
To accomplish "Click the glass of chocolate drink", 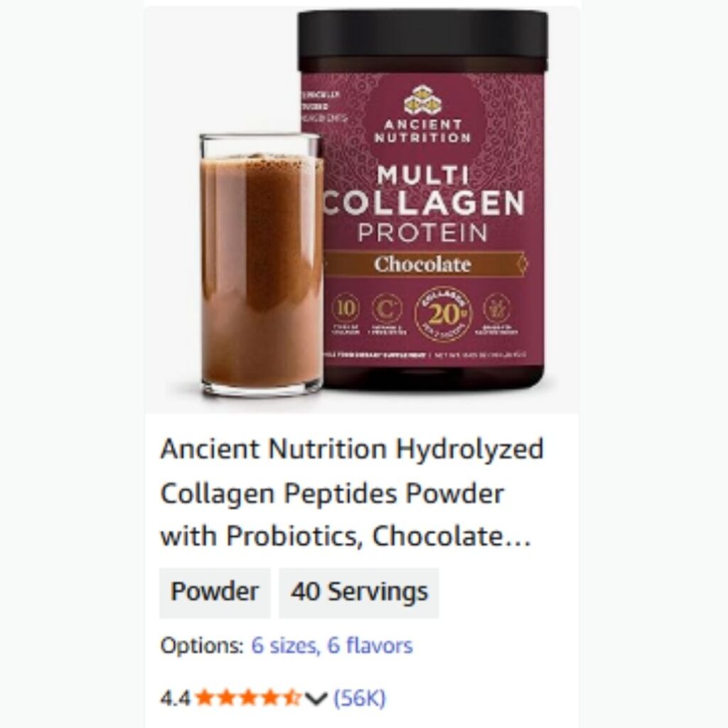I will (262, 265).
